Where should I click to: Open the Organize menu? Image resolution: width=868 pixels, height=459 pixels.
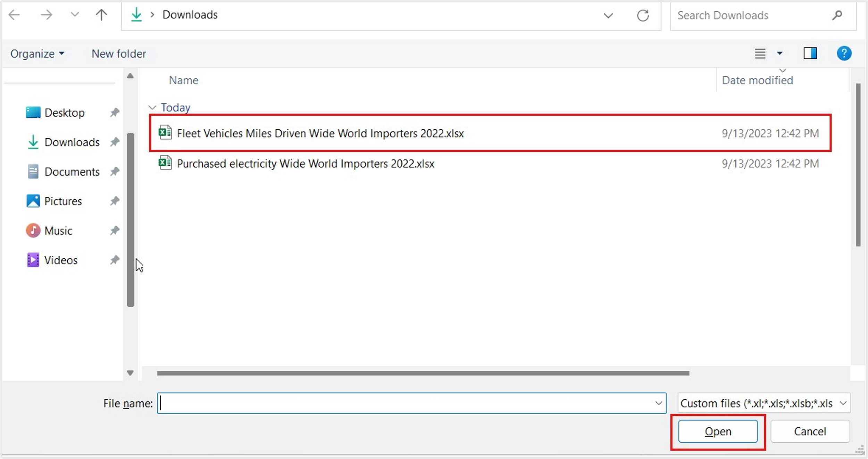pyautogui.click(x=37, y=53)
